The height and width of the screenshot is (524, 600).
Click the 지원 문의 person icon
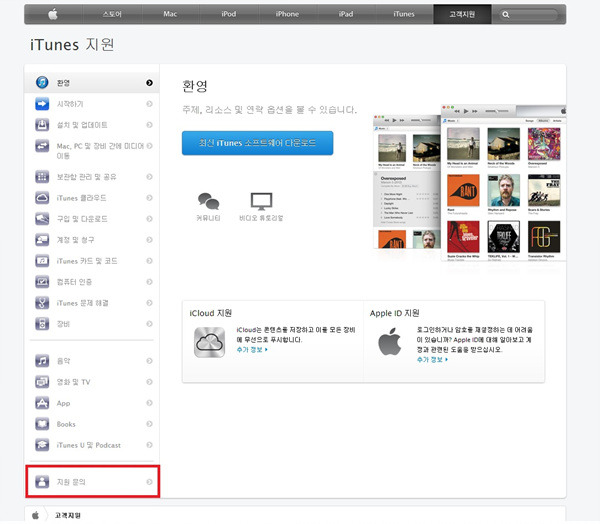pyautogui.click(x=42, y=482)
